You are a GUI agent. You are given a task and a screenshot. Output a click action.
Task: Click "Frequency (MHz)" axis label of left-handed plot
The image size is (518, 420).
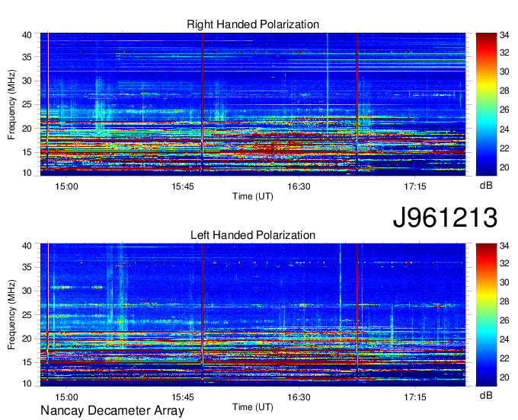point(11,315)
